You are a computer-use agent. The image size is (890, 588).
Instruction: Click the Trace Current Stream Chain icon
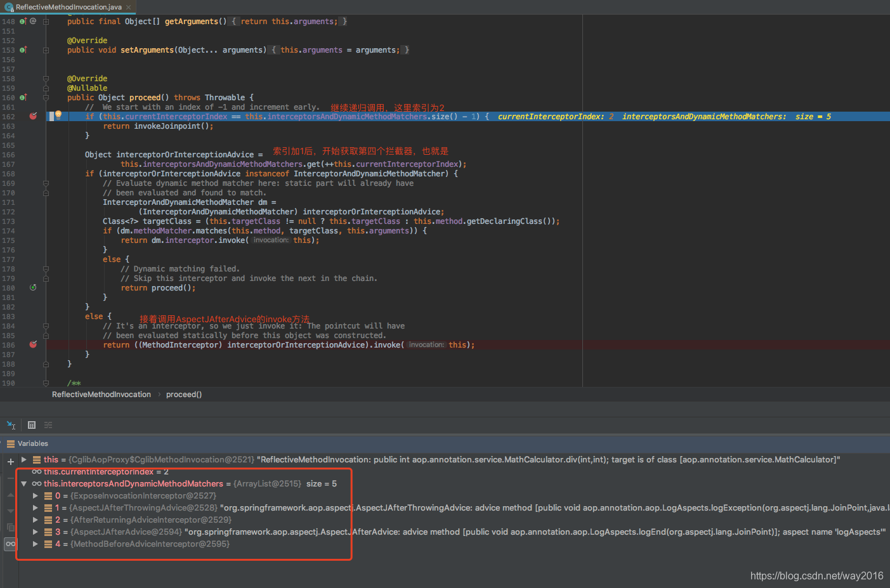48,425
